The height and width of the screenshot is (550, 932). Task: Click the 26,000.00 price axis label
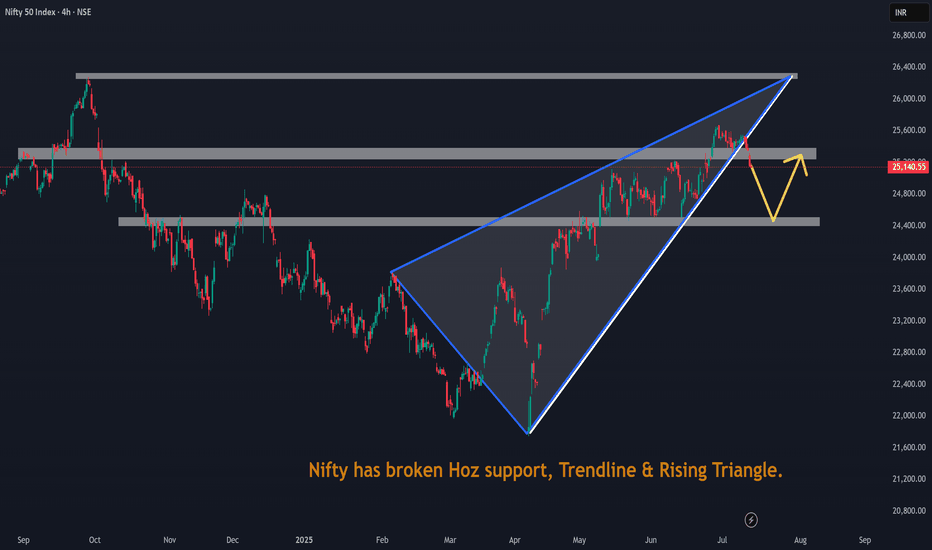(909, 99)
